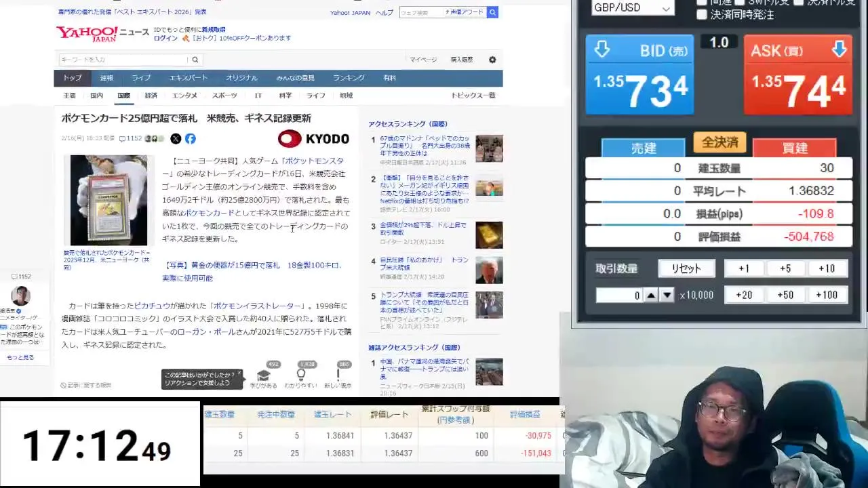
Task: Open the オリジナル navigation tab
Action: pos(241,78)
